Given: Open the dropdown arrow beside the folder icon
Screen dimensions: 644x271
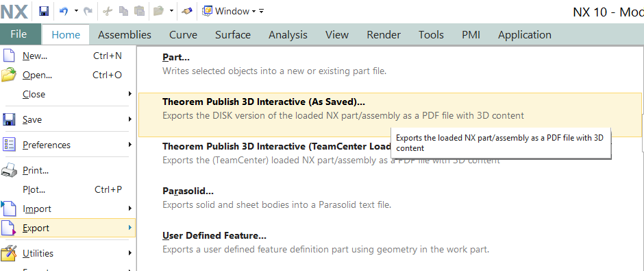Looking at the screenshot, I should 171,11.
